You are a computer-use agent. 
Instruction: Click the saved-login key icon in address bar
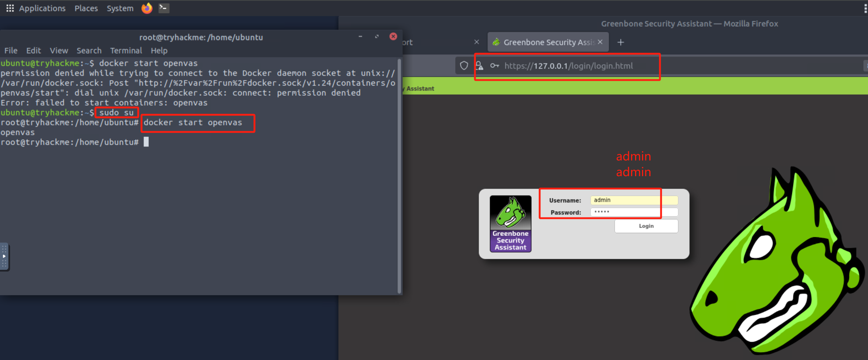coord(494,66)
